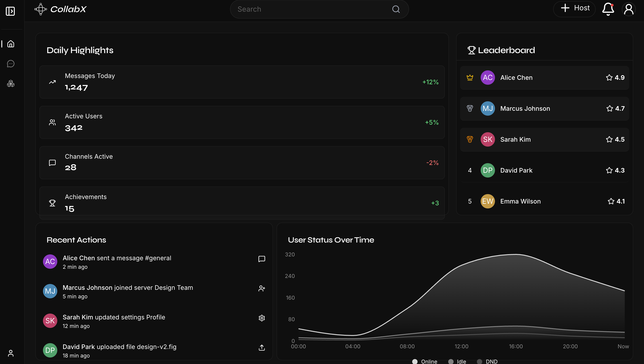Open the user account avatar icon
644x364 pixels.
click(629, 9)
